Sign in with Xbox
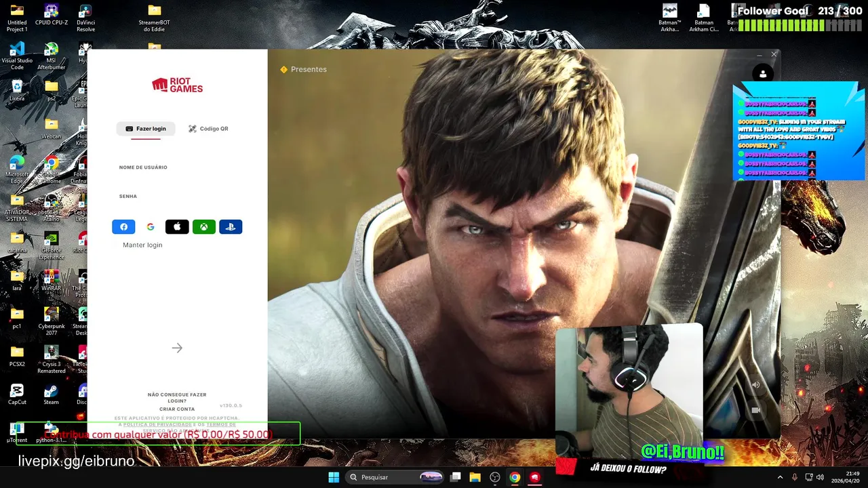The height and width of the screenshot is (488, 868). [204, 227]
